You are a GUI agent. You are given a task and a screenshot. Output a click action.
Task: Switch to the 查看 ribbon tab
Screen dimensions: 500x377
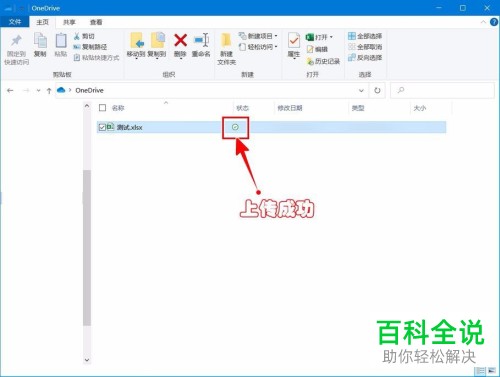(x=96, y=22)
